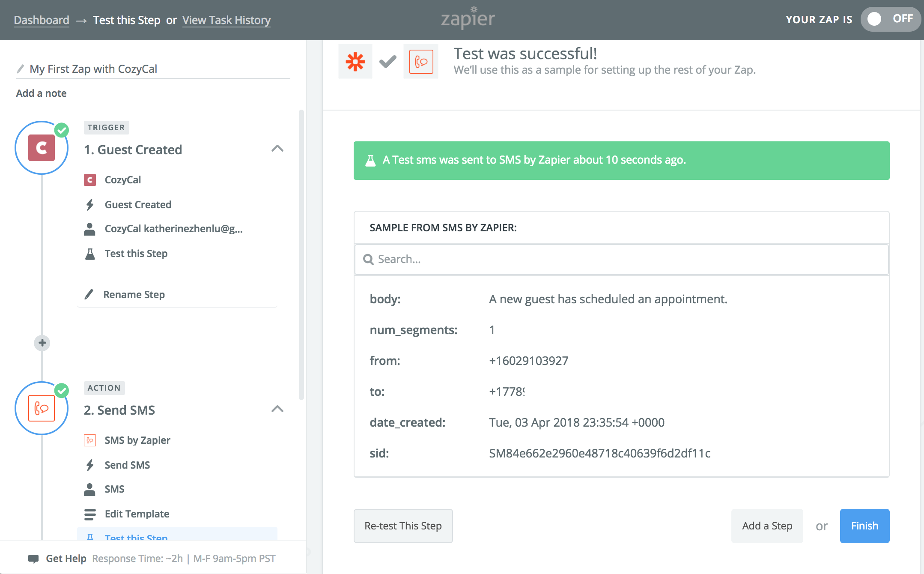Click the Finish button

(x=864, y=526)
